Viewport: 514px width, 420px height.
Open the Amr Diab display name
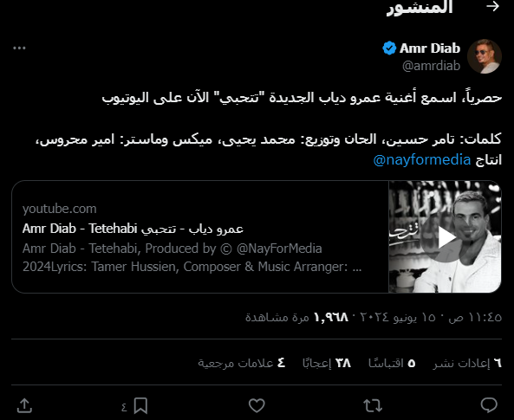point(430,48)
